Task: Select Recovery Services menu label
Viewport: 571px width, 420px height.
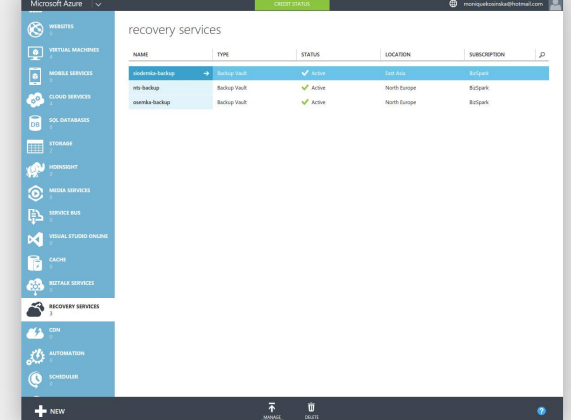Action: pos(74,306)
